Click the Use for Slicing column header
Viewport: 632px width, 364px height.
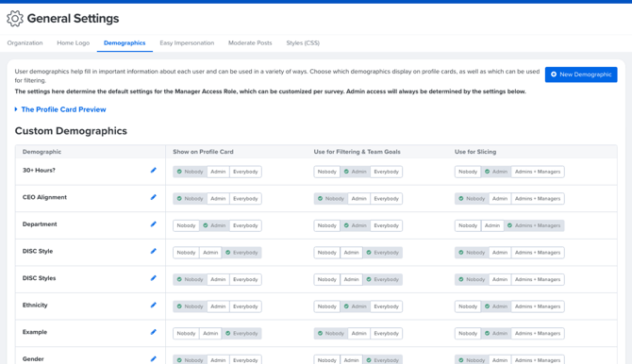pyautogui.click(x=475, y=152)
